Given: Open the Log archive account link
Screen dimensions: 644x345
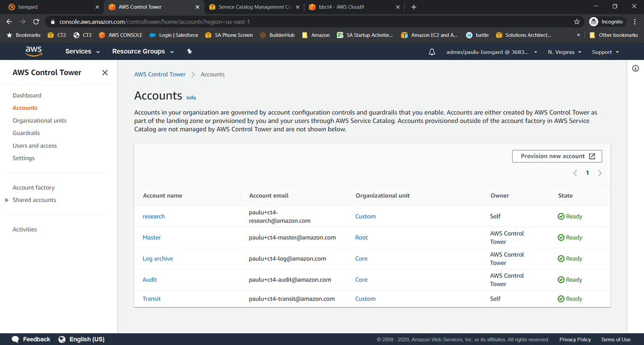Looking at the screenshot, I should pyautogui.click(x=158, y=259).
